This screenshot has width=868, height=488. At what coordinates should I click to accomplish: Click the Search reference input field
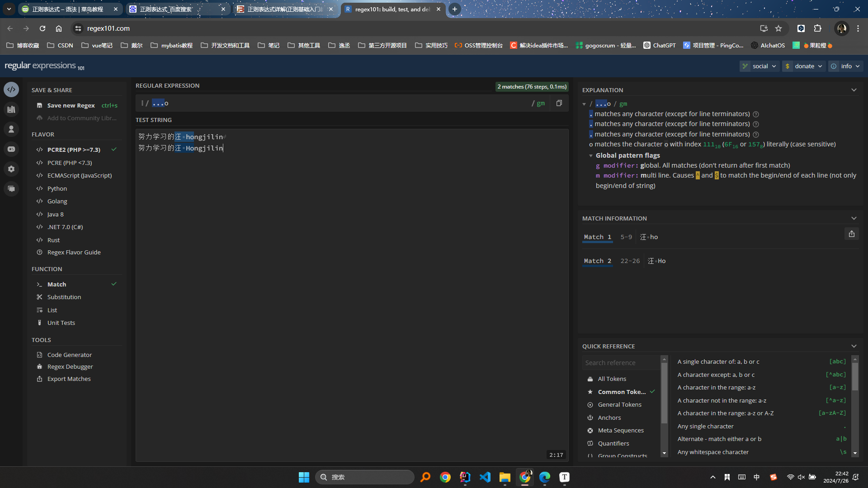620,362
